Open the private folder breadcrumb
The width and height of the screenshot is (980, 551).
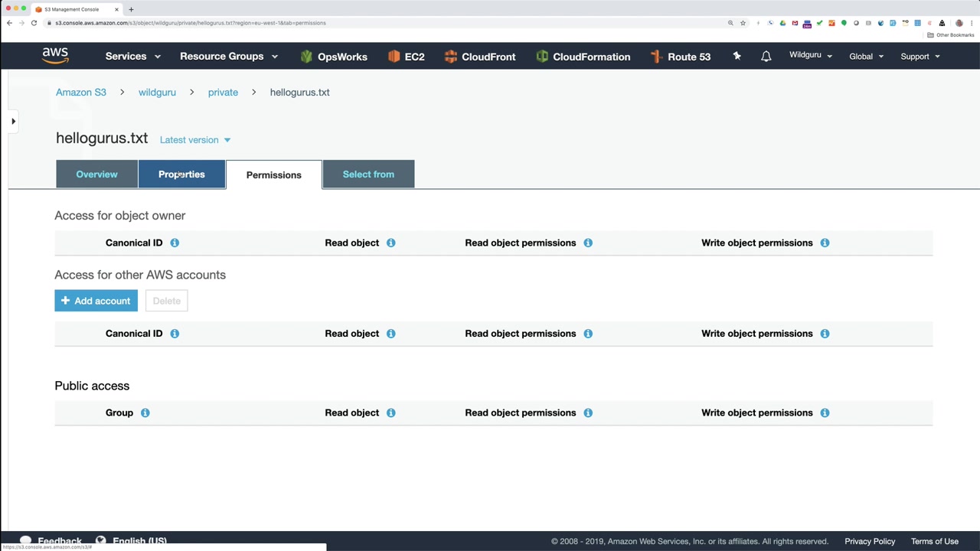click(x=223, y=93)
